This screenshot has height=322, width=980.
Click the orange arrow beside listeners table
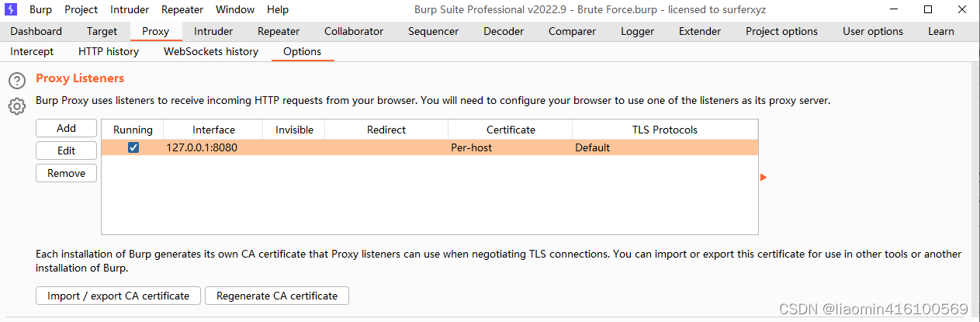(x=764, y=178)
